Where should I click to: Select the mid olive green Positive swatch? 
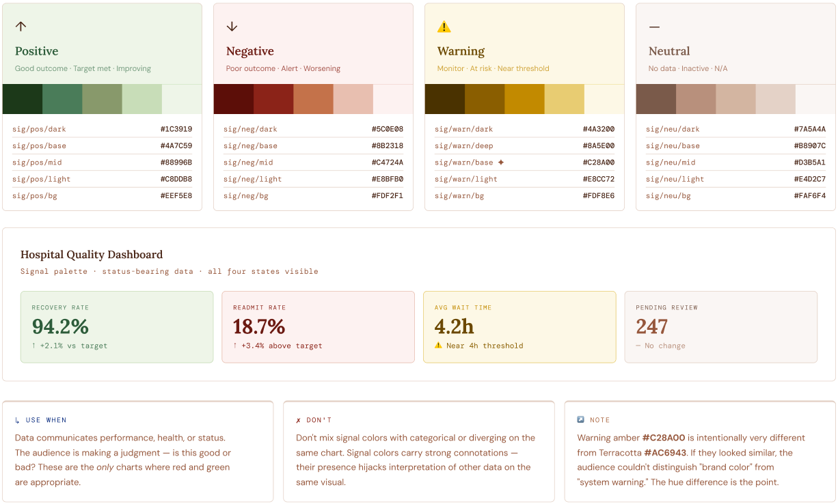click(102, 99)
